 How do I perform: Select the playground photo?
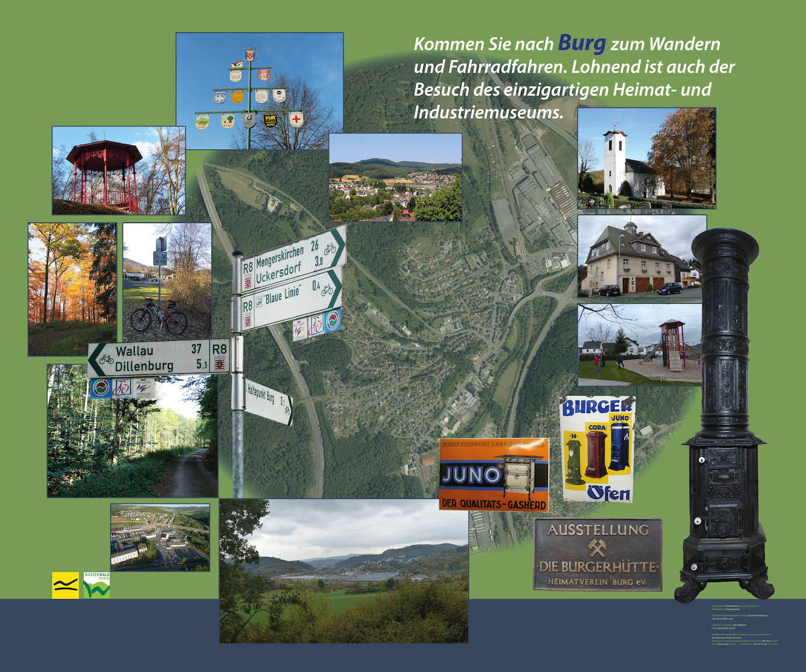point(639,344)
